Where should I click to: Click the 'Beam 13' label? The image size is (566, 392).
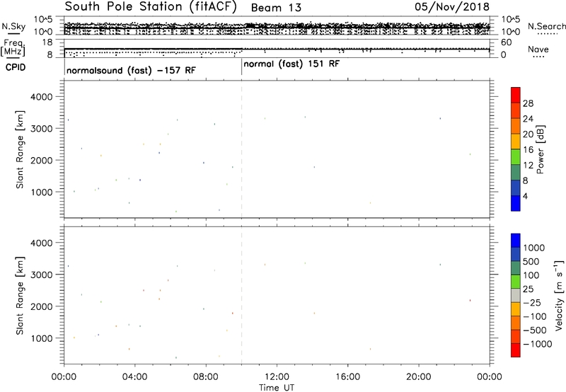(x=276, y=8)
